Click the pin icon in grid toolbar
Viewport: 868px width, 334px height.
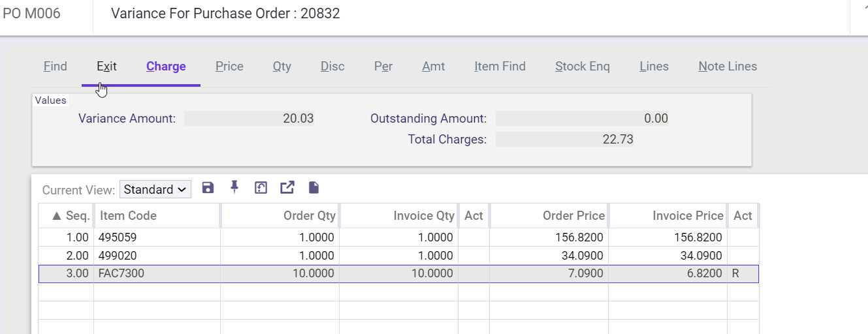(234, 187)
